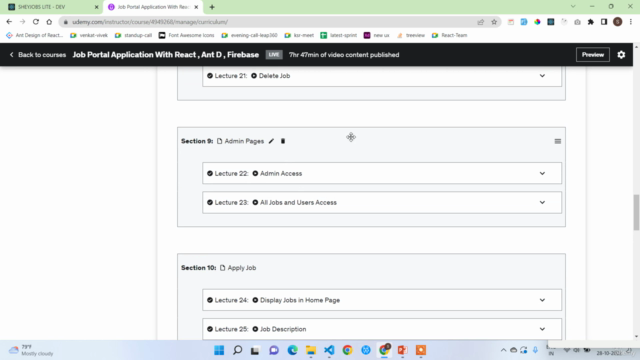Click video icon beside Admin Access
Screen dimensions: 640x360
[x=255, y=173]
